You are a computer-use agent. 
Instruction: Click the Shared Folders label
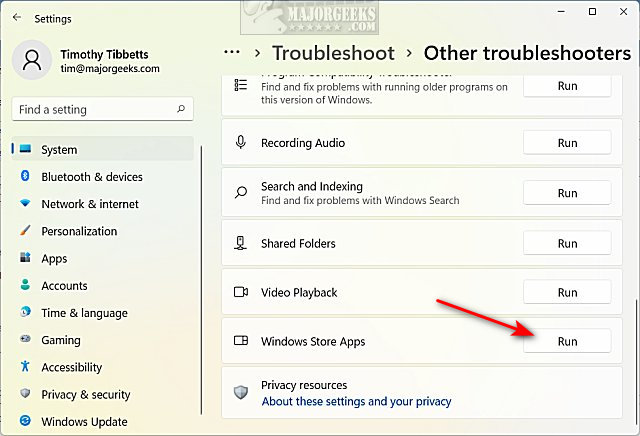click(x=298, y=243)
